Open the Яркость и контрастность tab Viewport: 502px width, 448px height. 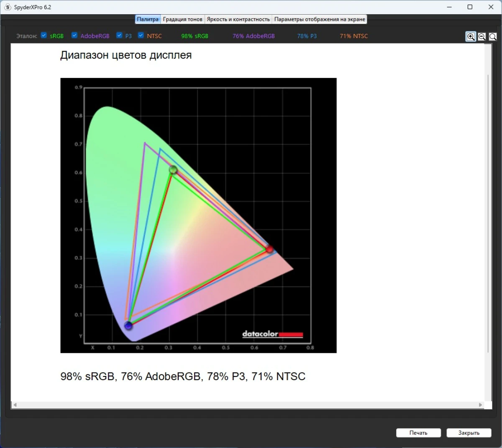238,19
